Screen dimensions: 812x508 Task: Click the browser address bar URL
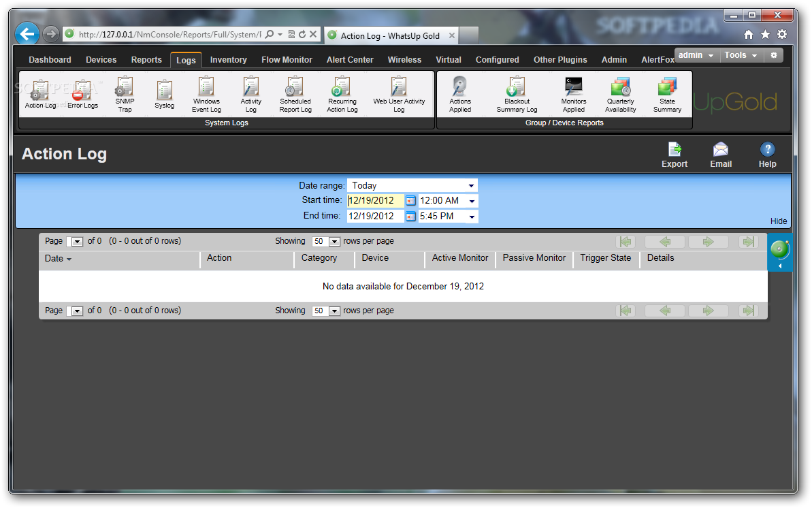(170, 34)
